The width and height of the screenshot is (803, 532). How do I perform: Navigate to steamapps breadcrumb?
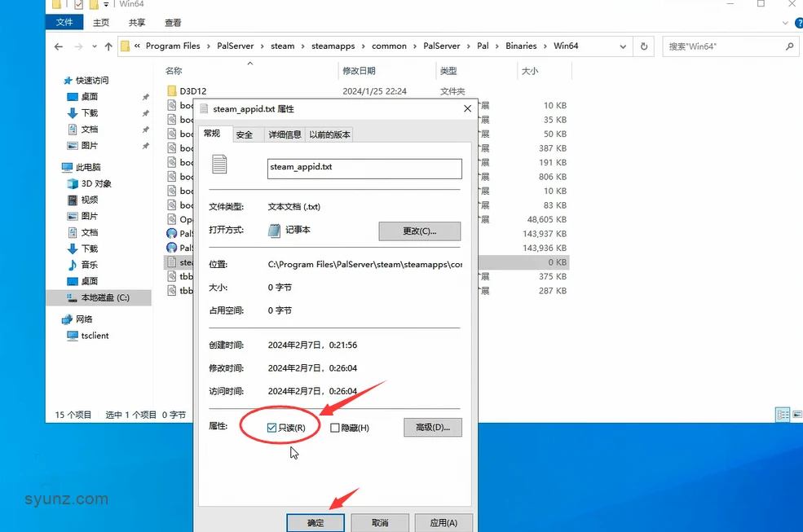point(333,46)
